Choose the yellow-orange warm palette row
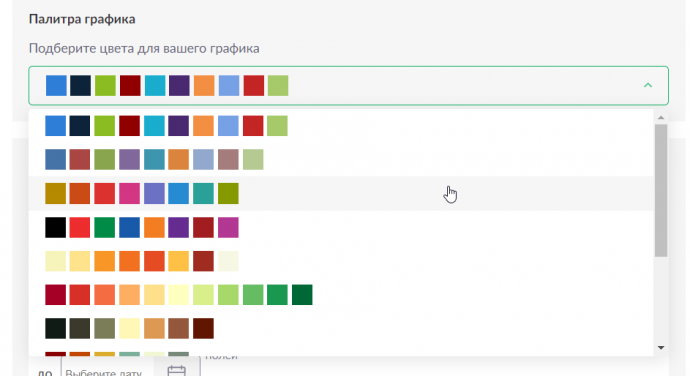690x376 pixels. (341, 261)
